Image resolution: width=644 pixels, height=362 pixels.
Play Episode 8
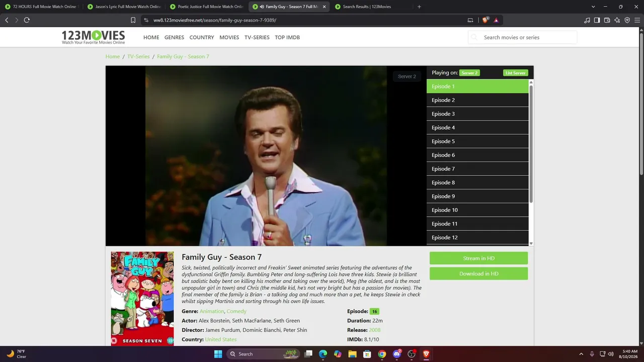pos(477,183)
